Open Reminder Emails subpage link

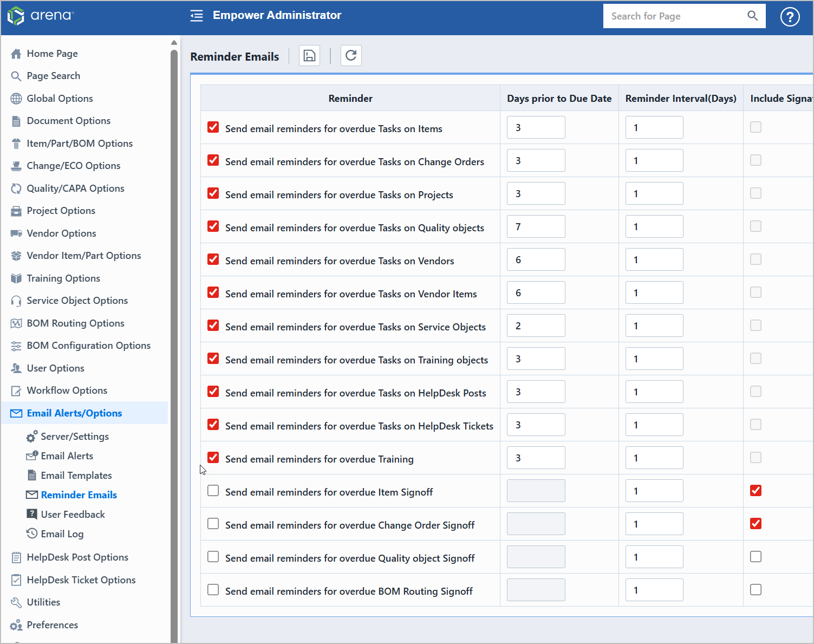tap(79, 495)
